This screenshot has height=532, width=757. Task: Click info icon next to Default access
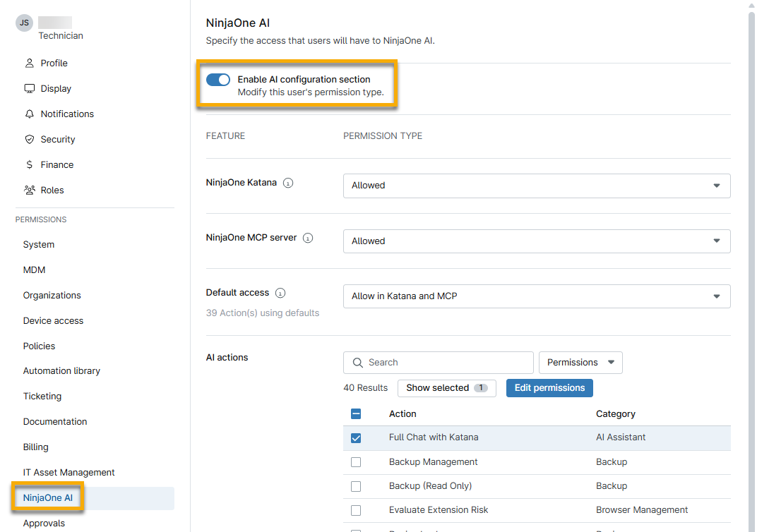click(x=280, y=294)
